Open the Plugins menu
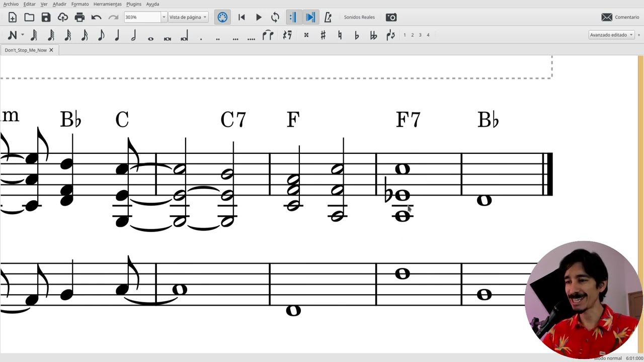 pos(134,4)
